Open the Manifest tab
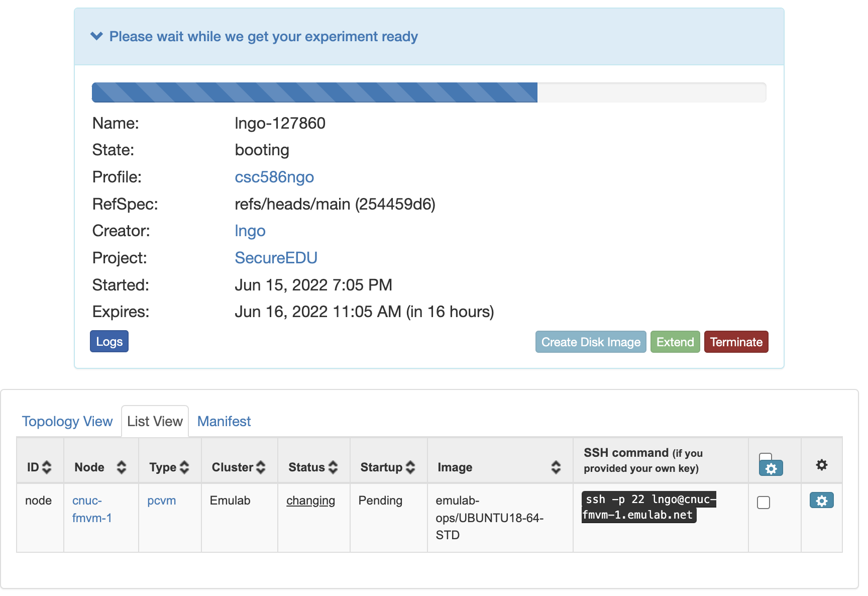 tap(224, 421)
